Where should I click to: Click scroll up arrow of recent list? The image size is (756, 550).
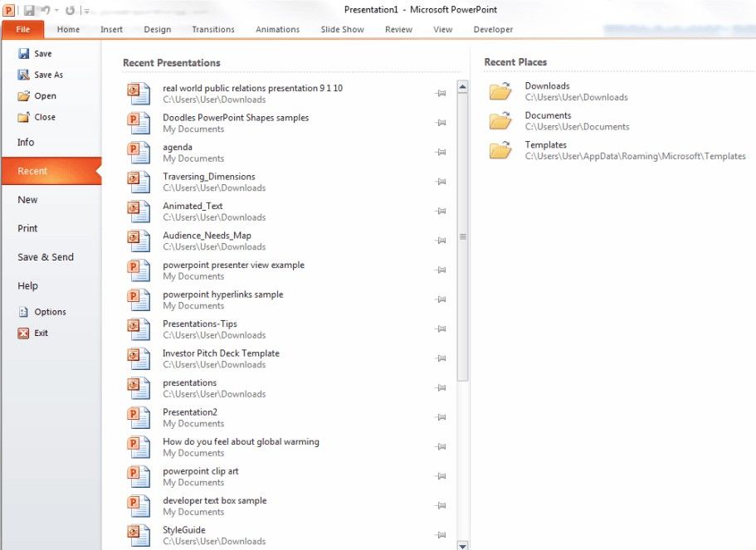[x=462, y=87]
